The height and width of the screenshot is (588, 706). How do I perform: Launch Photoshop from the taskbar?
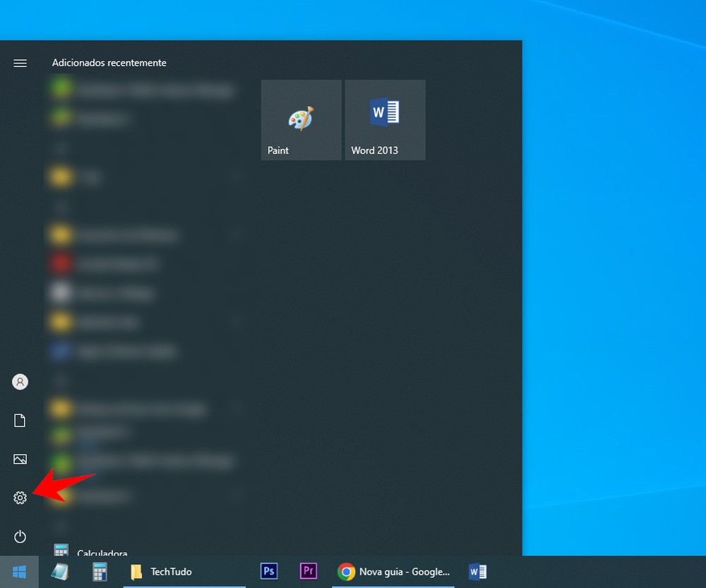(x=269, y=571)
